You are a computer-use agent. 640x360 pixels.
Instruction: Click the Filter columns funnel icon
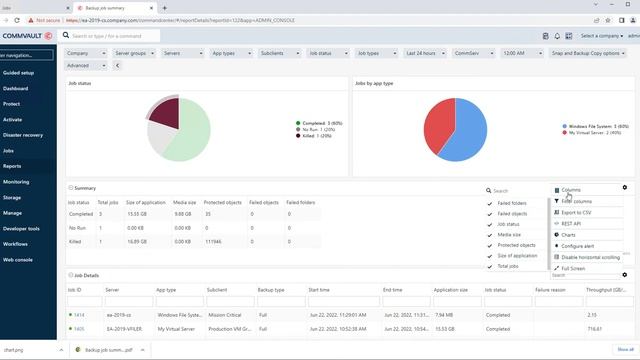(556, 201)
